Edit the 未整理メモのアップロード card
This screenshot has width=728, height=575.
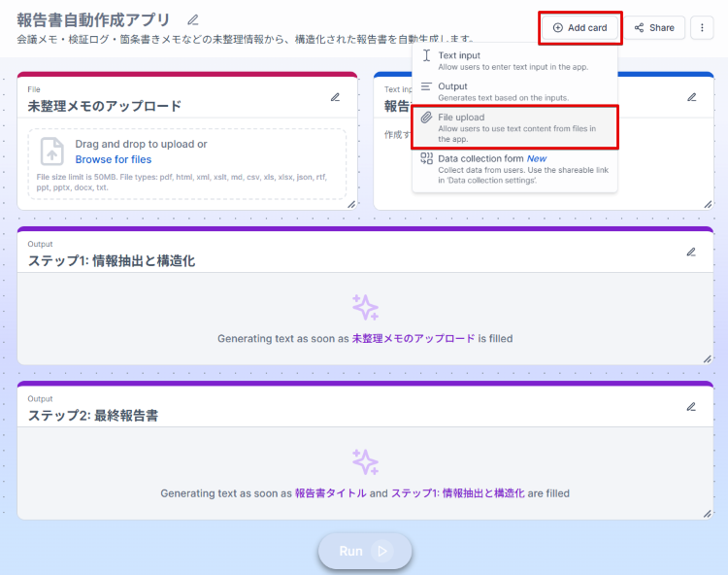(335, 97)
